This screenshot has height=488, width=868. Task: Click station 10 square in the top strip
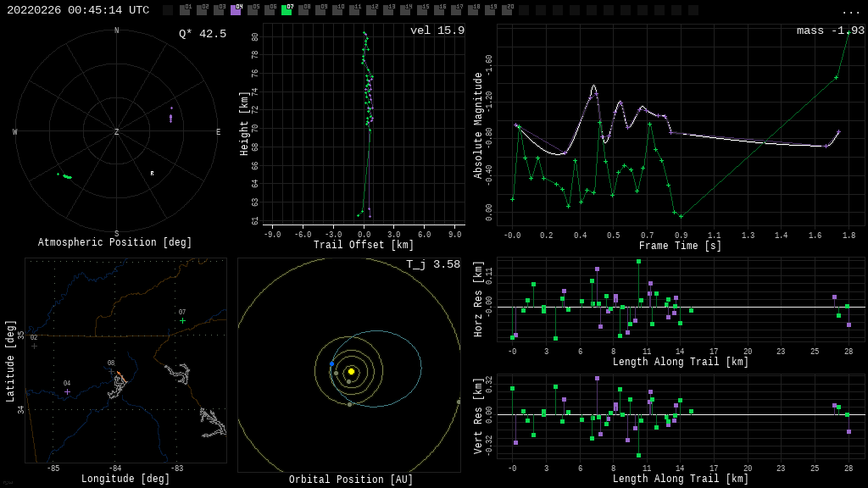tap(337, 10)
